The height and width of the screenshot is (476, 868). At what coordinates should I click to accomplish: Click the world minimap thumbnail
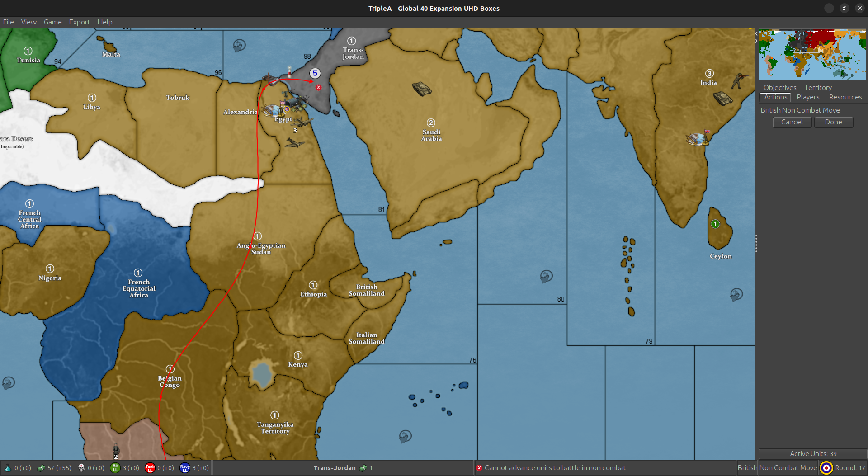click(x=812, y=54)
